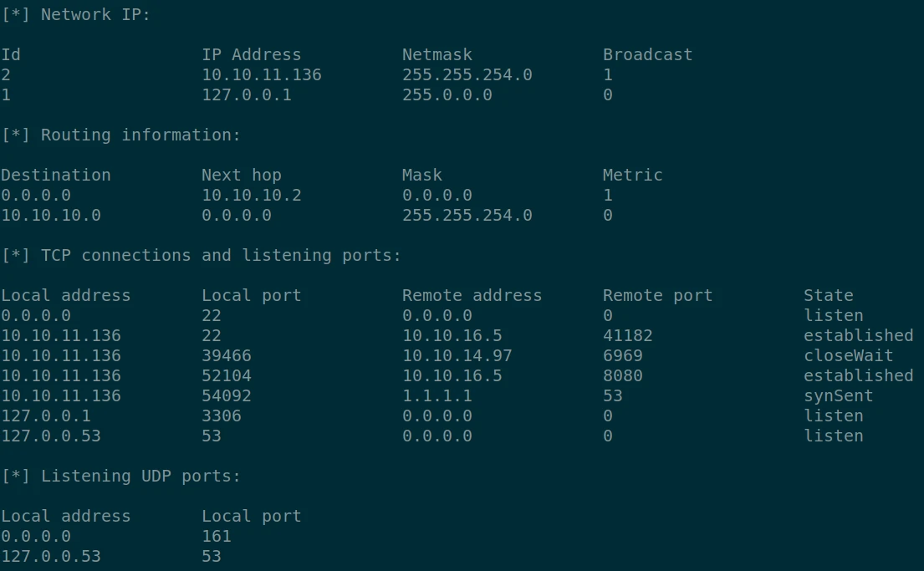Click the TCP connections and listening ports header
Image resolution: width=924 pixels, height=571 pixels.
tap(201, 255)
